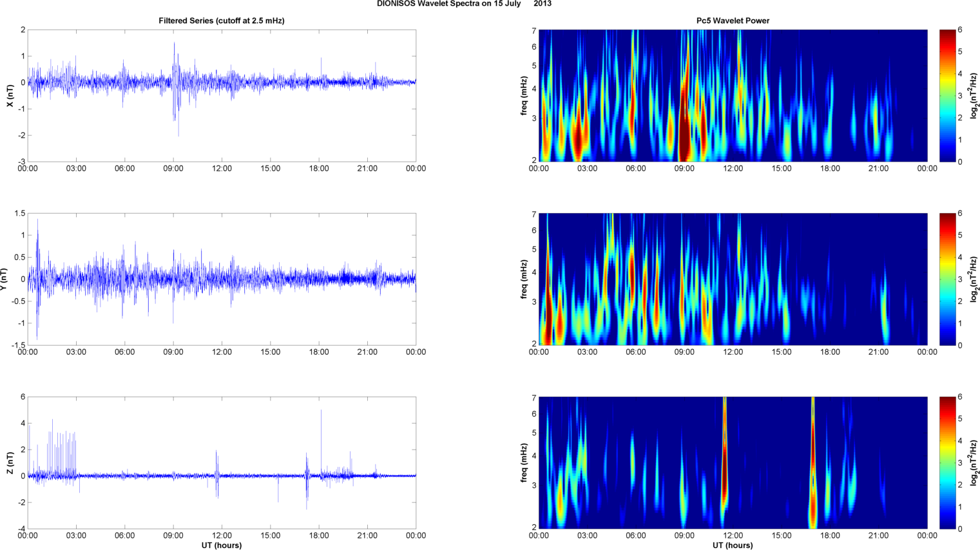Screen dimensions: 980x550
Task: Click the '7' frequency tick of X spectrum
Action: tap(534, 31)
